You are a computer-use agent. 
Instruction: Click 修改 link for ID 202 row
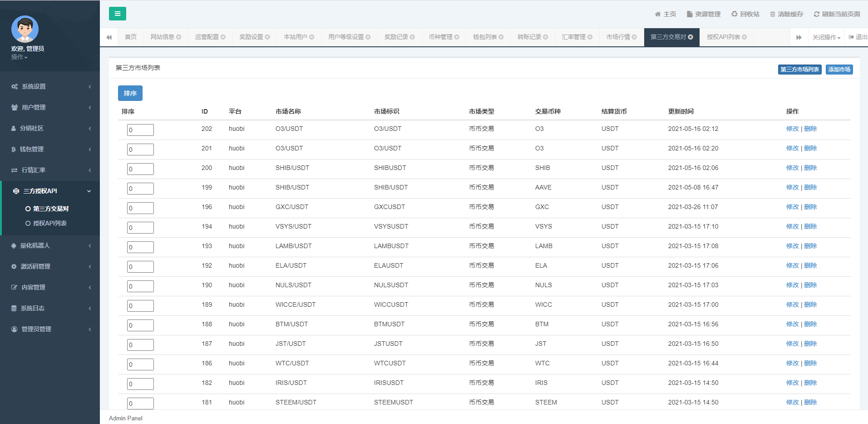pyautogui.click(x=792, y=129)
